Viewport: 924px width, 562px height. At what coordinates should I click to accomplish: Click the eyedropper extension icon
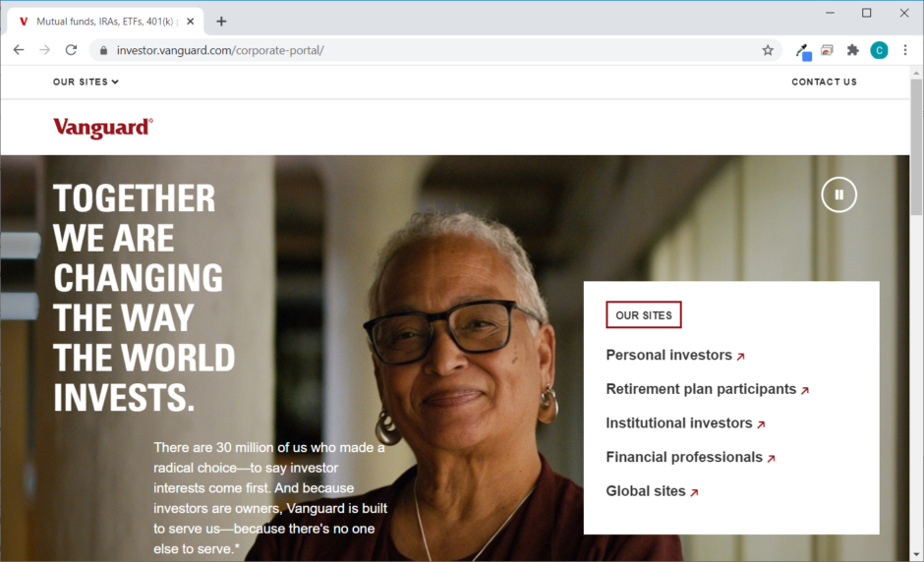tap(803, 51)
